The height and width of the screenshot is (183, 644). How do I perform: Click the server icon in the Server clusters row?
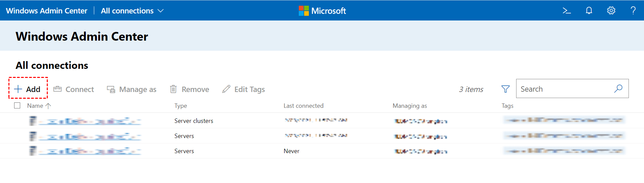(x=33, y=121)
